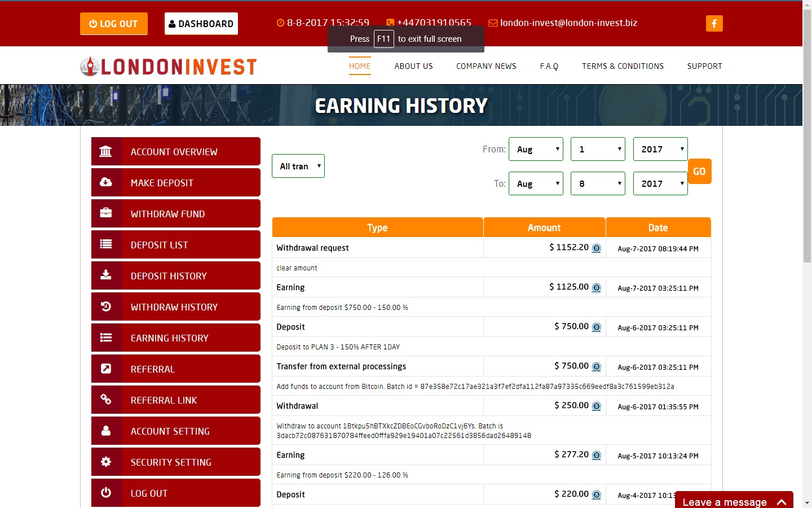This screenshot has height=508, width=812.
Task: Open Make Deposit in sidebar
Action: 176,182
